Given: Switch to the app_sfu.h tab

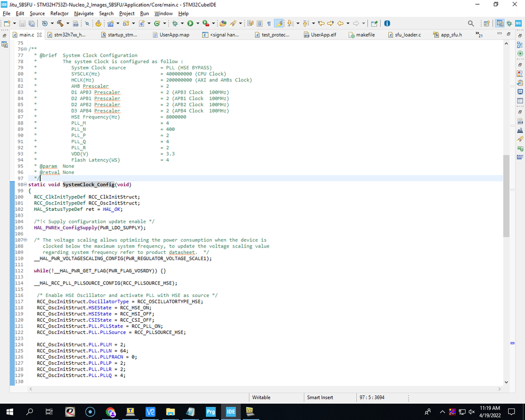Looking at the screenshot, I should coord(448,35).
